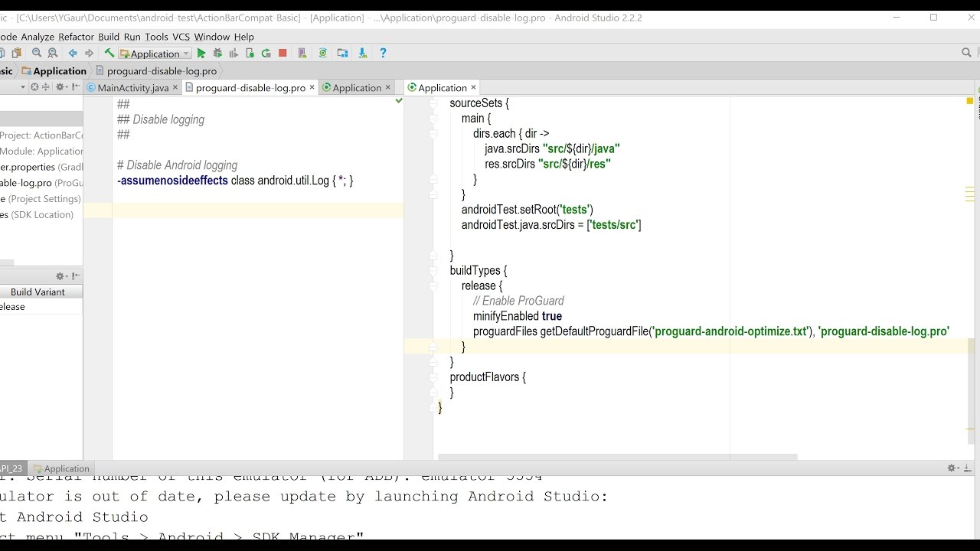Open Find with the magnifier icon
Viewport: 980px width, 551px height.
[36, 54]
